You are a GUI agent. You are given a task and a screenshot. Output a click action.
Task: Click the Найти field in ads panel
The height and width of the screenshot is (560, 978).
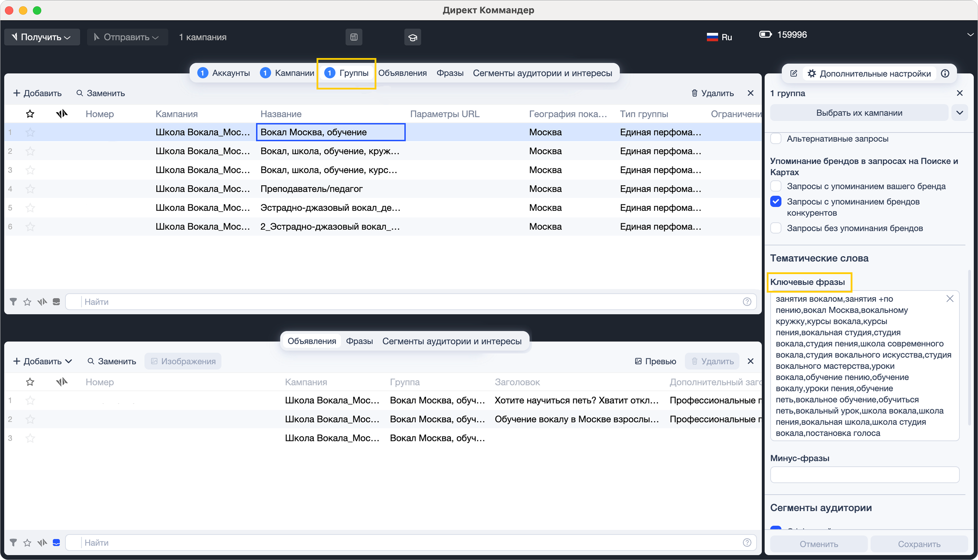411,543
